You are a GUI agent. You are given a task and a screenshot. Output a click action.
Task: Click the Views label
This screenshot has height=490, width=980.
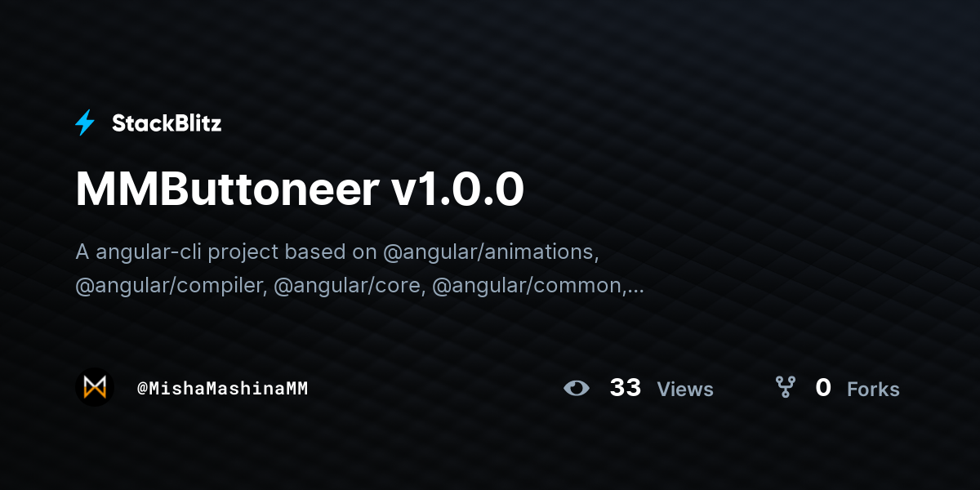685,390
